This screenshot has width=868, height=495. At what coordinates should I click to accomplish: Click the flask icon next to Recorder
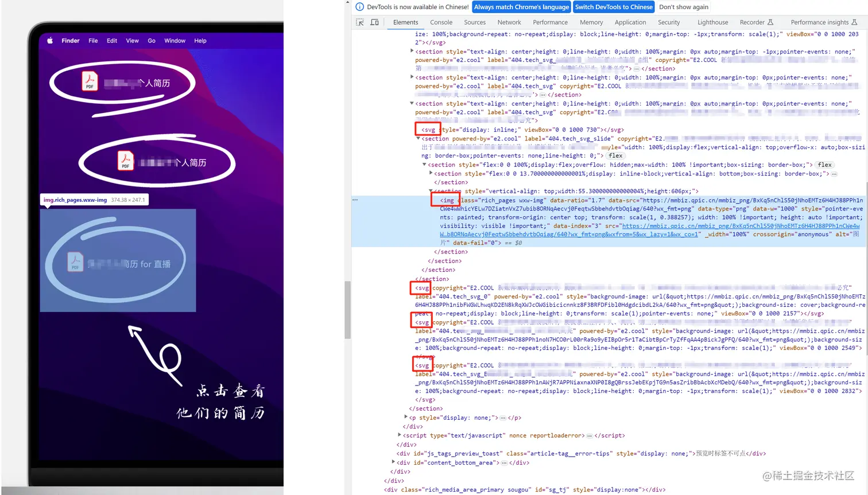point(770,22)
